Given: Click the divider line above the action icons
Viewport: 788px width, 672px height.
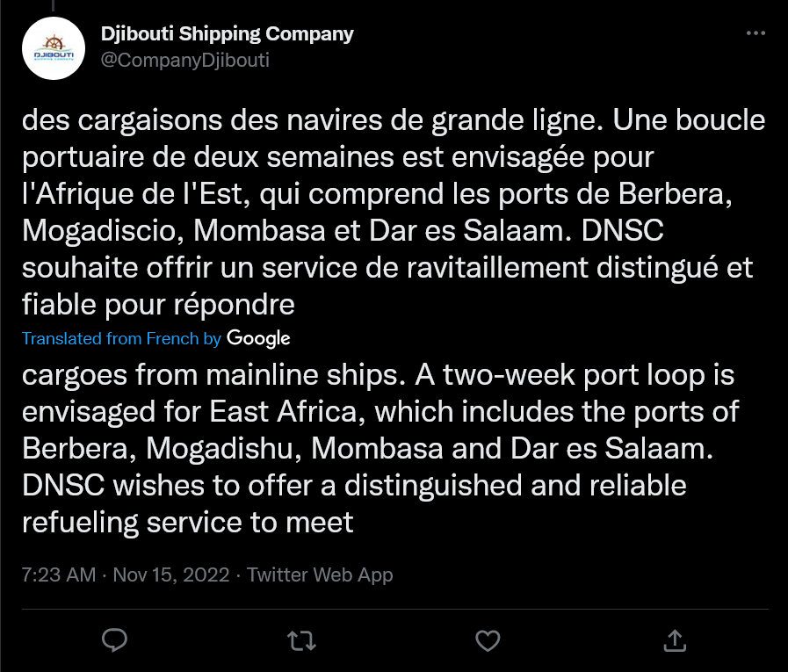Looking at the screenshot, I should pyautogui.click(x=395, y=609).
